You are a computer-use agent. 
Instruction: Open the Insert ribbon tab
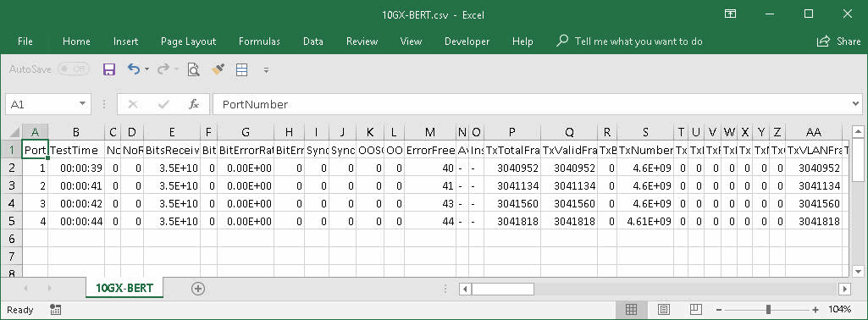point(125,41)
